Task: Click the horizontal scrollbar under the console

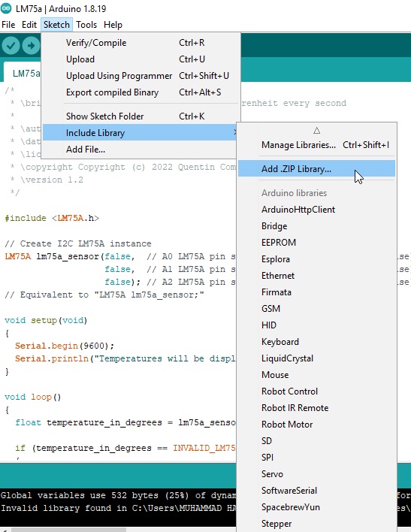Action: coord(68,530)
